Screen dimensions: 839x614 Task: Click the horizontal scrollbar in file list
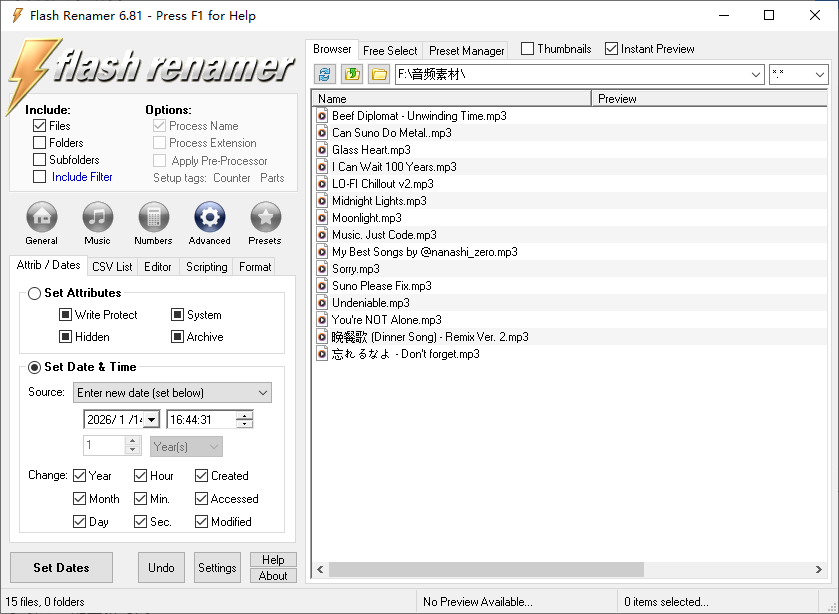560,570
